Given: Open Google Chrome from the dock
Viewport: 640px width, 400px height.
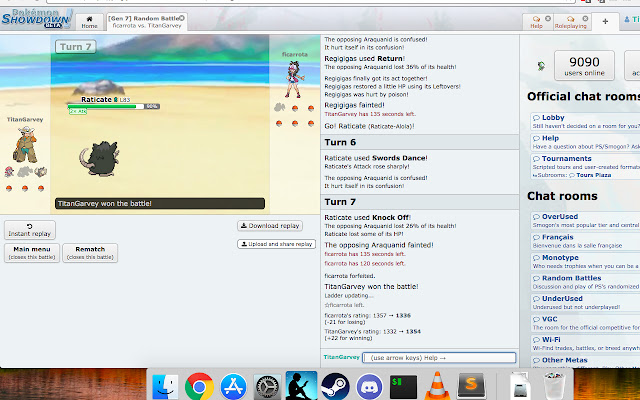Looking at the screenshot, I should coord(199,386).
